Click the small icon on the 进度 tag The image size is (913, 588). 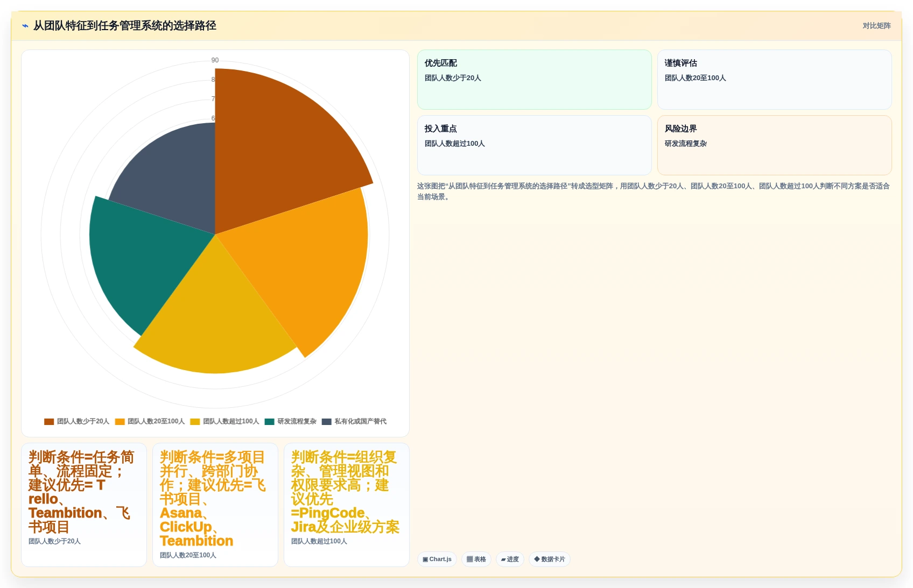tap(503, 559)
